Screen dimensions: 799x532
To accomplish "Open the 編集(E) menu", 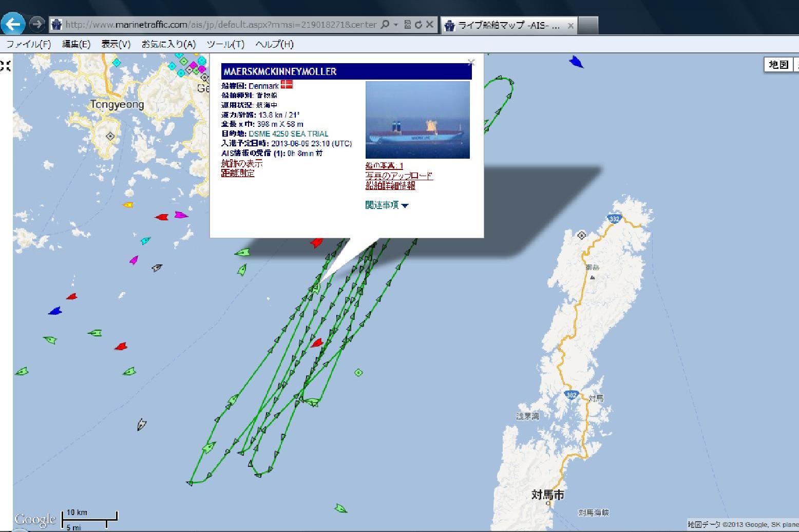I will click(76, 44).
